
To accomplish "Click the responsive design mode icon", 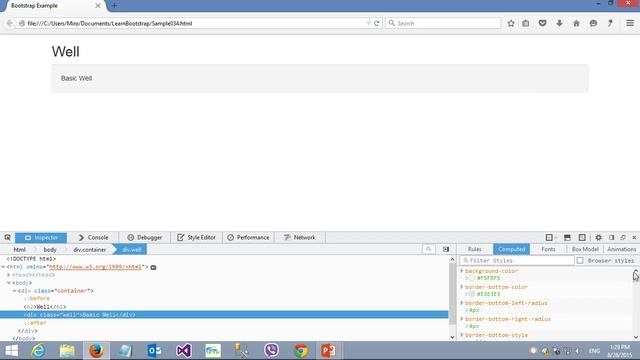I will pyautogui.click(x=582, y=238).
